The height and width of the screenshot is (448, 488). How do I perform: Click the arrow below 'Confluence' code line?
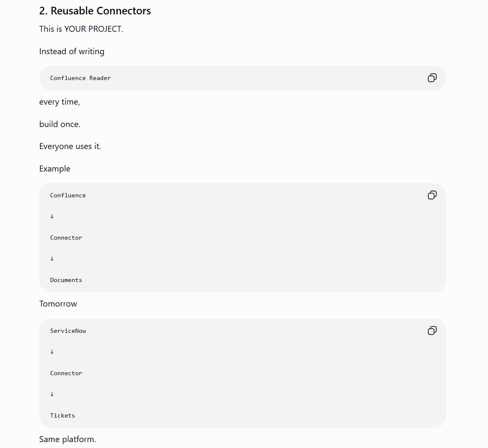(52, 216)
